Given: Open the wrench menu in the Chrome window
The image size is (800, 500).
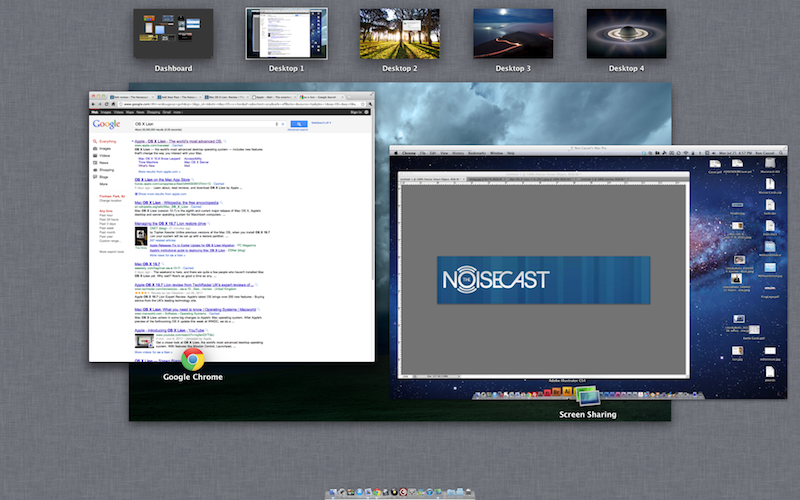Looking at the screenshot, I should click(370, 104).
